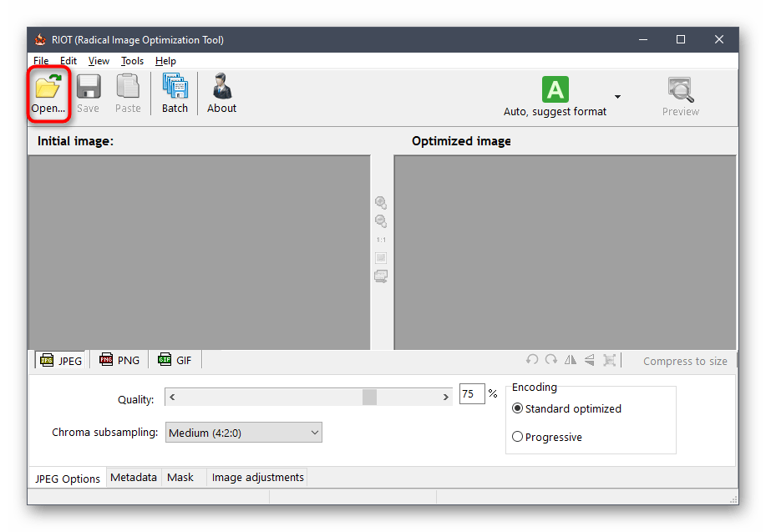Click the rotate left arrow icon
The width and height of the screenshot is (766, 532).
pos(532,360)
